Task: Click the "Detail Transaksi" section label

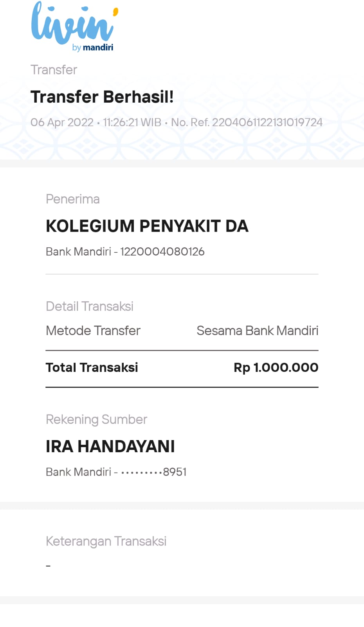Action: pos(90,306)
